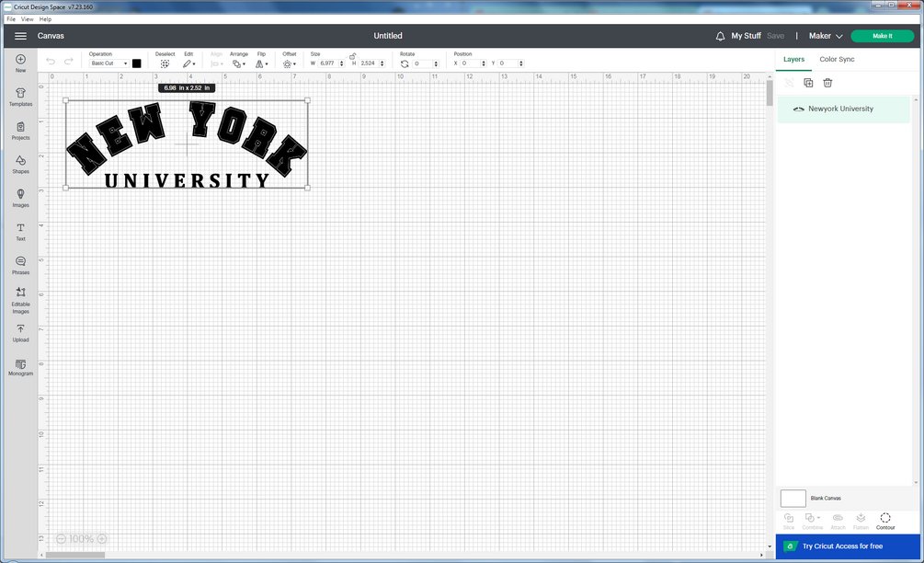Image resolution: width=924 pixels, height=563 pixels.
Task: Open the Help menu
Action: click(x=45, y=19)
